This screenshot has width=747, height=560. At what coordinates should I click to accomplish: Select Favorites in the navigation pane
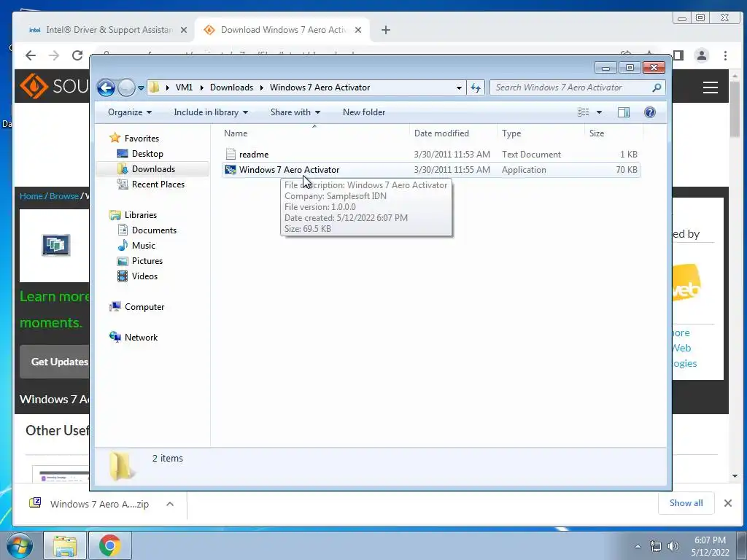point(142,138)
